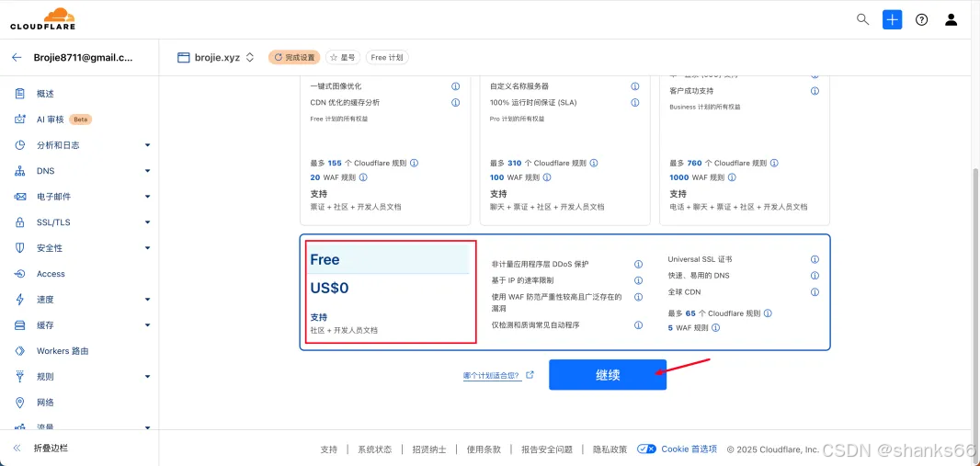This screenshot has height=466, width=980.
Task: Expand the 速度 submenu arrow
Action: coord(147,300)
